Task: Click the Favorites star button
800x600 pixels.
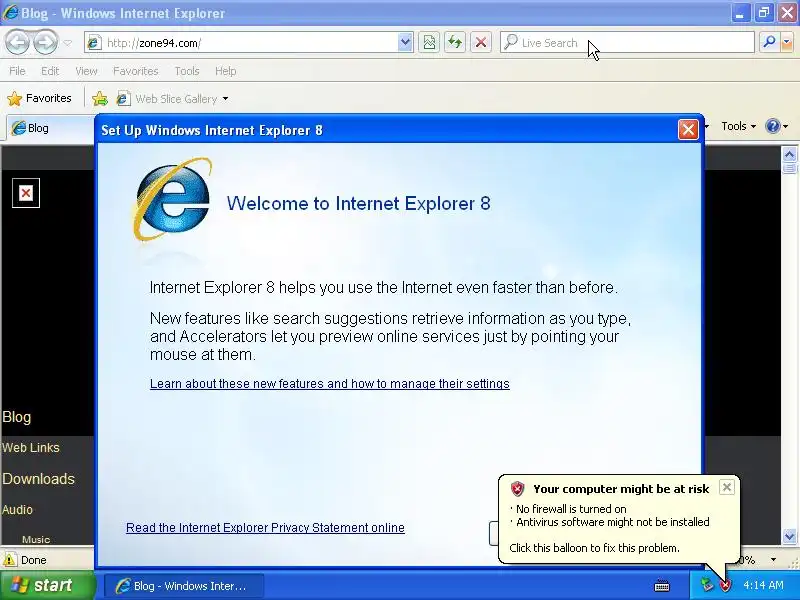Action: coord(39,98)
